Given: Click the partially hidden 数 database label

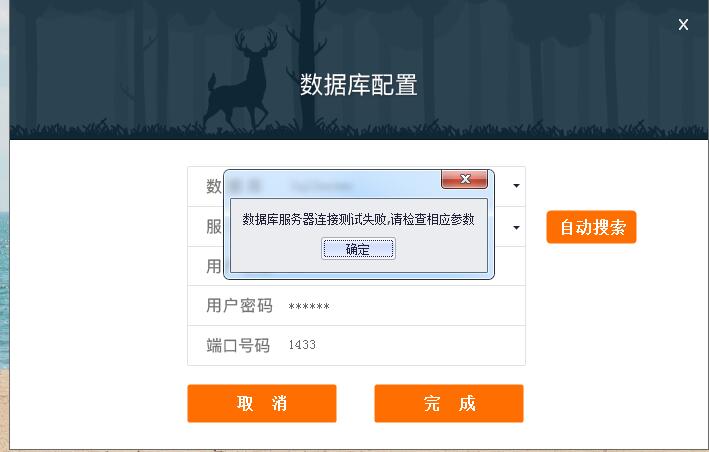Looking at the screenshot, I should (214, 186).
